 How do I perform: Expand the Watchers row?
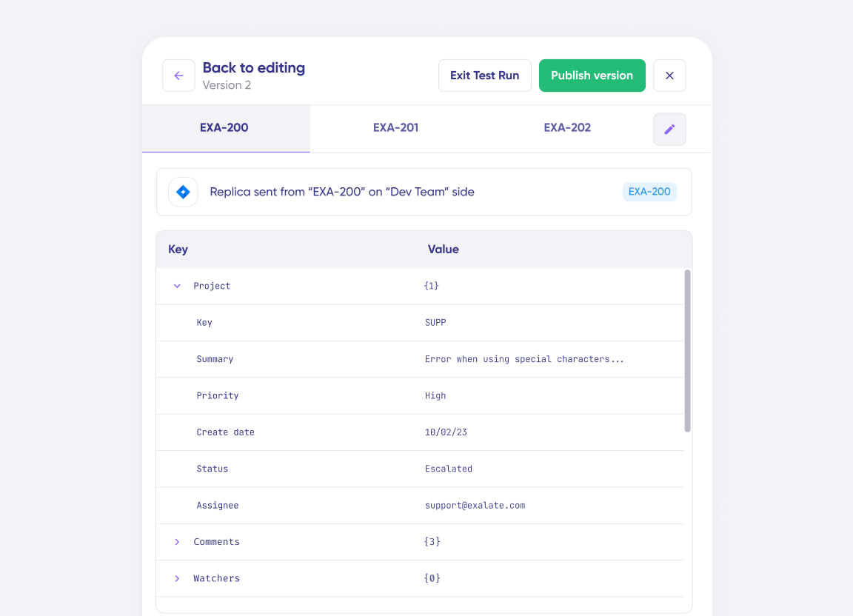pyautogui.click(x=177, y=578)
